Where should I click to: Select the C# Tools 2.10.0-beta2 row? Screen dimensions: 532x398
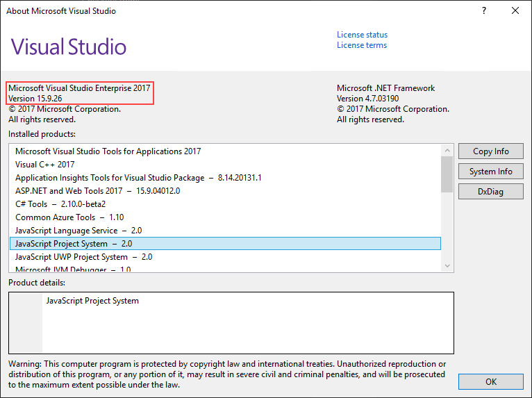pyautogui.click(x=225, y=204)
